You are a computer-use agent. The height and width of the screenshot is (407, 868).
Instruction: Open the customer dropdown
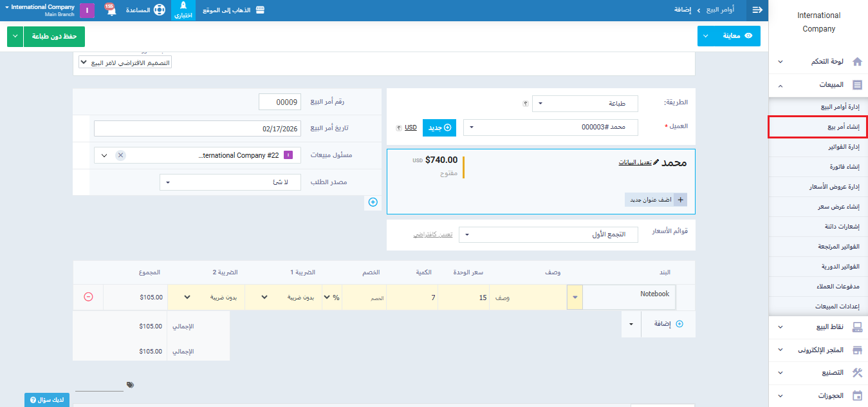tap(550, 128)
